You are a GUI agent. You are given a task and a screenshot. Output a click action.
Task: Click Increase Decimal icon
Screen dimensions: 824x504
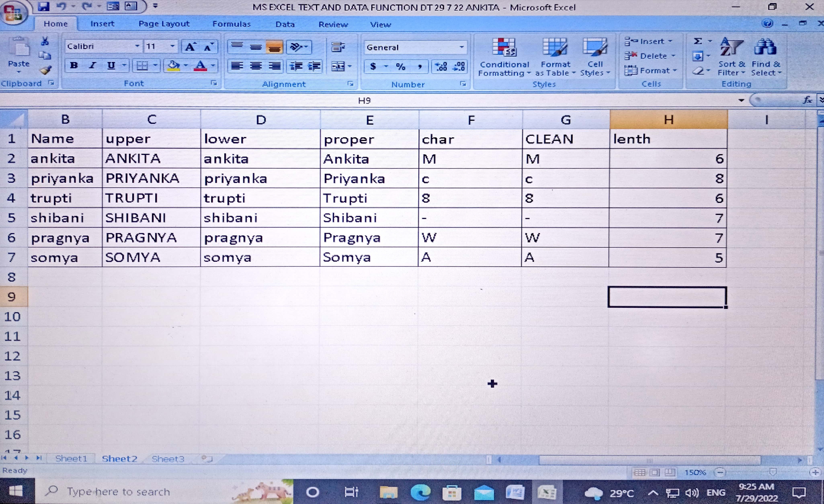441,66
